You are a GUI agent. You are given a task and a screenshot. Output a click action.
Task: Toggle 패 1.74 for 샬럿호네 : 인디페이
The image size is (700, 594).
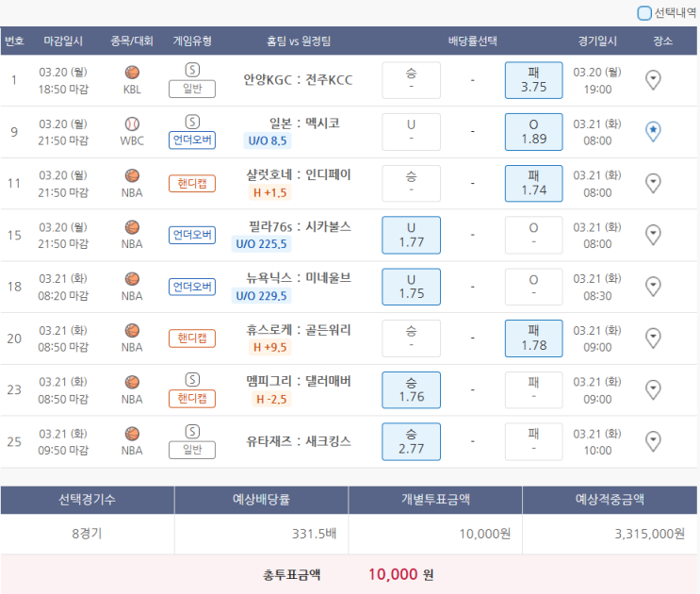pos(533,183)
